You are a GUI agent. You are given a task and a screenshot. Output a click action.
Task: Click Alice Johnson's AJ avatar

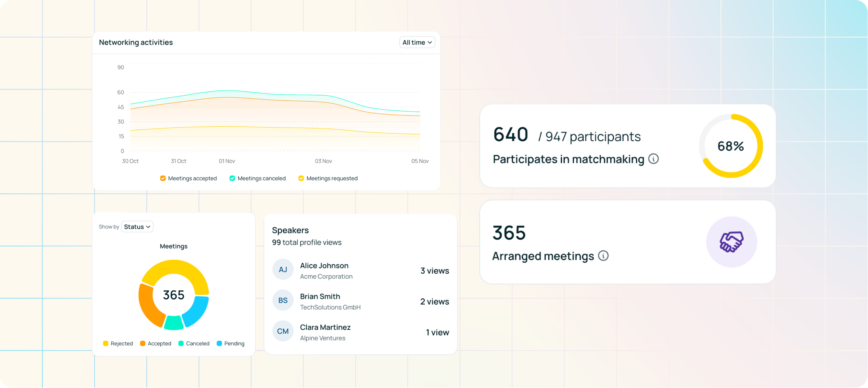point(283,269)
